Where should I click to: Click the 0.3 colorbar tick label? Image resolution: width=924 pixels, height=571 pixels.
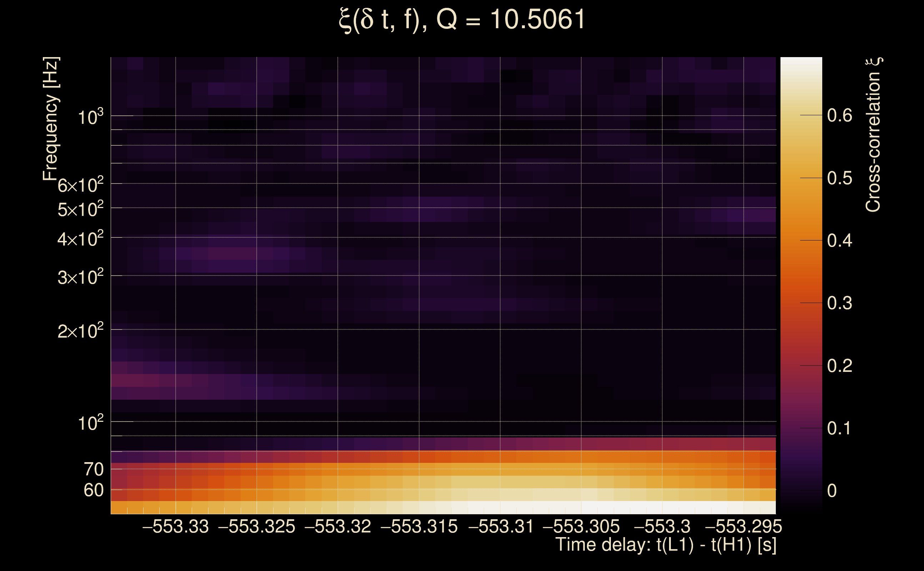pyautogui.click(x=839, y=303)
